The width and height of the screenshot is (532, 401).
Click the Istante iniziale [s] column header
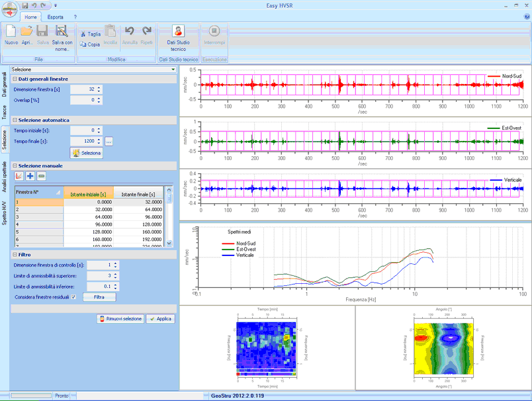89,192
